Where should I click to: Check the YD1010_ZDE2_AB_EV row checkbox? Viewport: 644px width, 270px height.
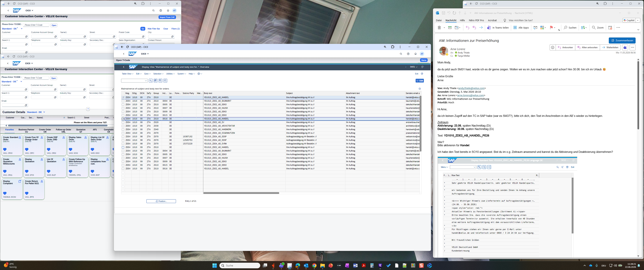coord(123,122)
